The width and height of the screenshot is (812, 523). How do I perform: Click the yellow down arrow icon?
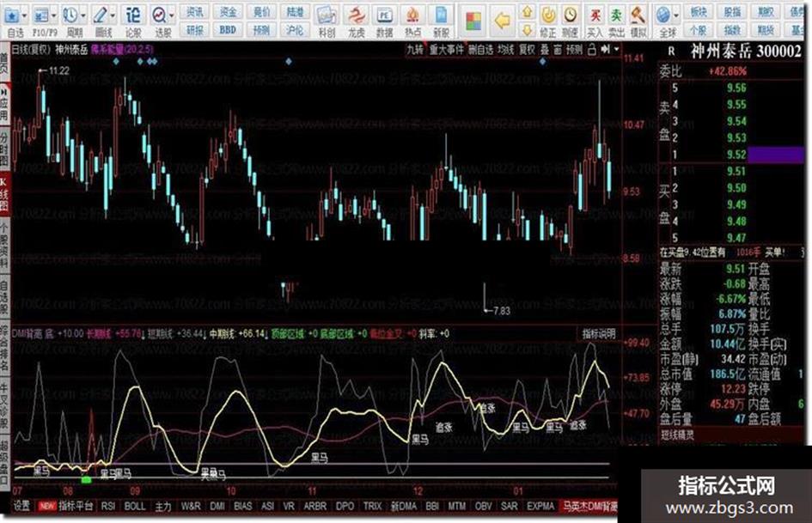point(528,29)
